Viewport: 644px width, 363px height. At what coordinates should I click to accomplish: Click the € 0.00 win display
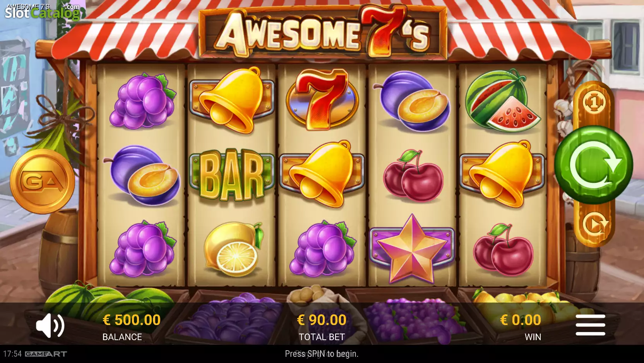[521, 327]
